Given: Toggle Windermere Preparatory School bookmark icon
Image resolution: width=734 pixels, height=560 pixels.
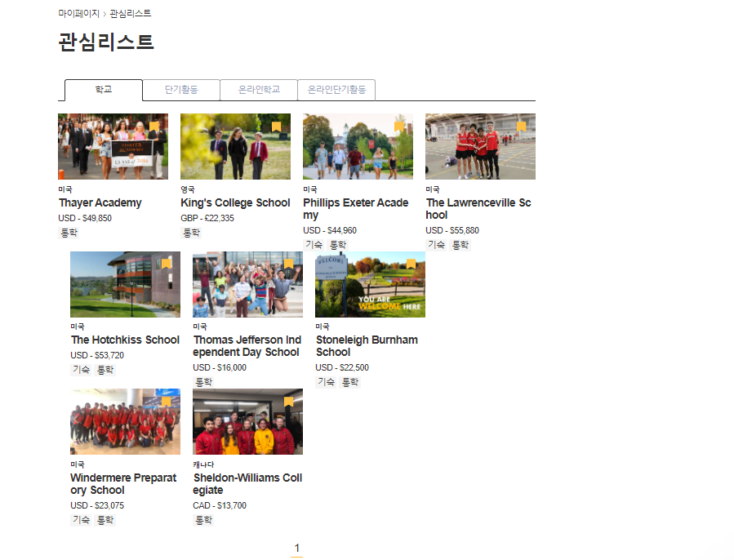Looking at the screenshot, I should point(167,402).
